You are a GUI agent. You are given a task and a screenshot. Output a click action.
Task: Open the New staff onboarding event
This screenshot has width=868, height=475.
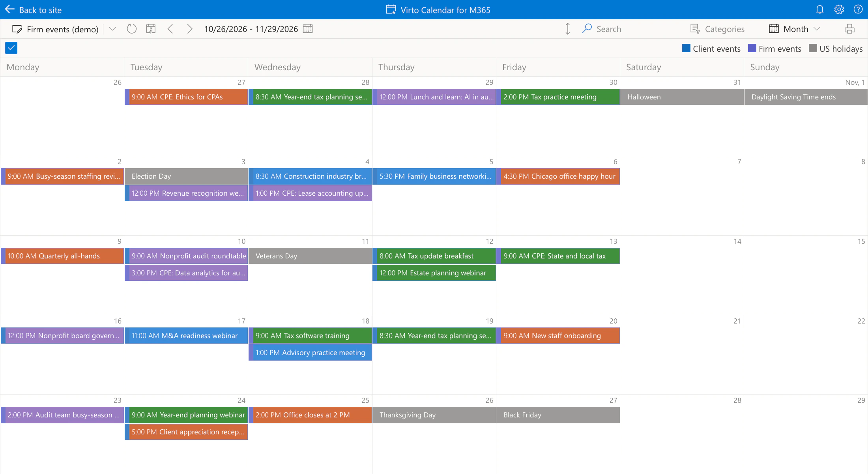click(558, 336)
